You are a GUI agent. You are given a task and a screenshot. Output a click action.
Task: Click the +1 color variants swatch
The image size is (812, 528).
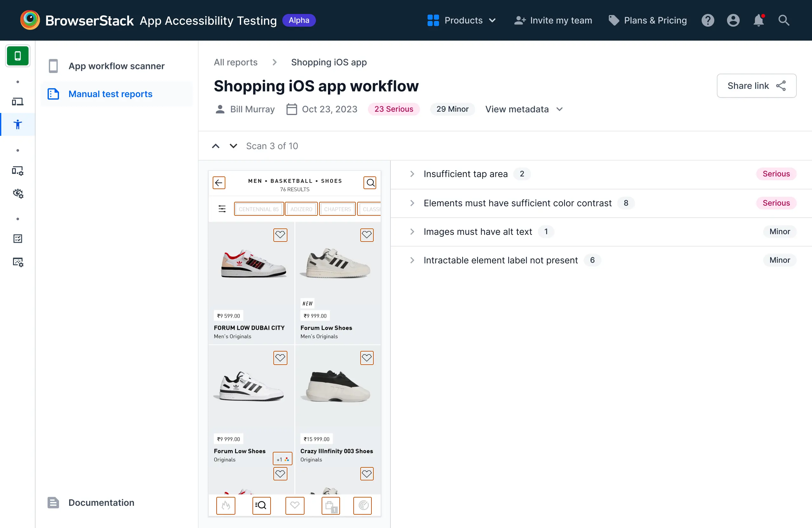coord(283,459)
